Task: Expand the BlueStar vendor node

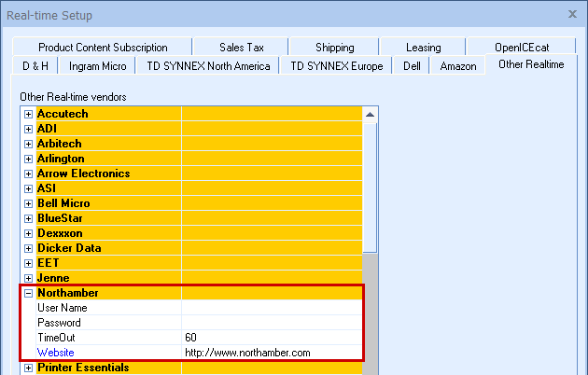Action: [x=29, y=218]
